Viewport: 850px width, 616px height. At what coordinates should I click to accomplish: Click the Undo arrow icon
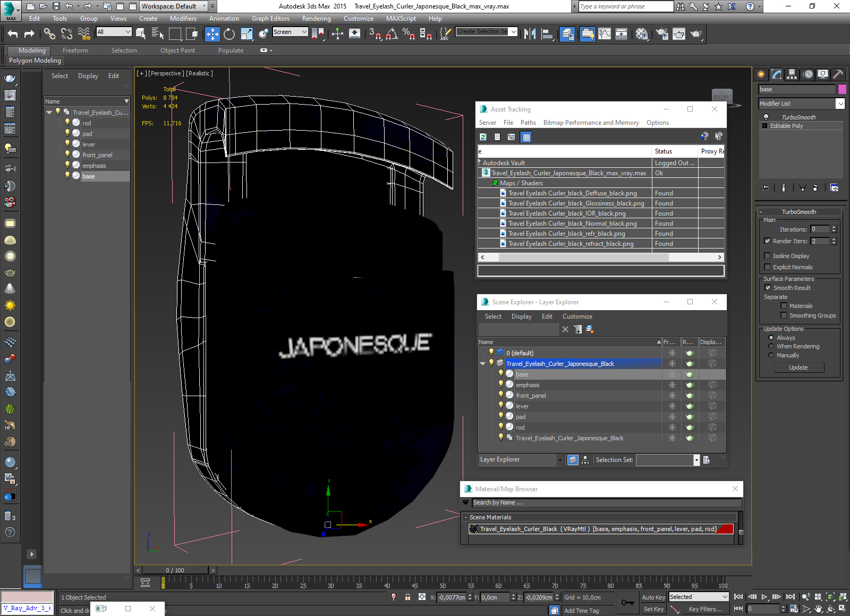pyautogui.click(x=13, y=34)
